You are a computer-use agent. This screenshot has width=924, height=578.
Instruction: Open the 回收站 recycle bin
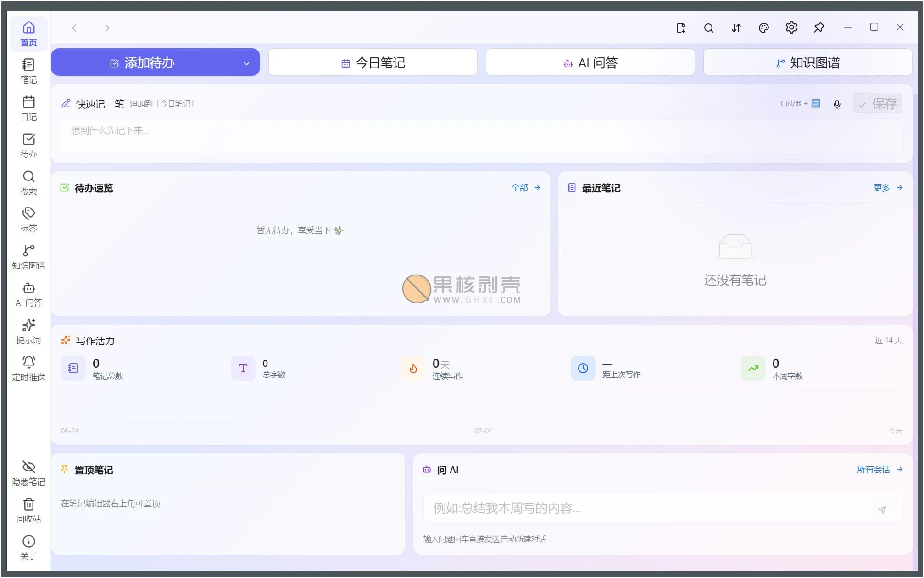tap(28, 511)
